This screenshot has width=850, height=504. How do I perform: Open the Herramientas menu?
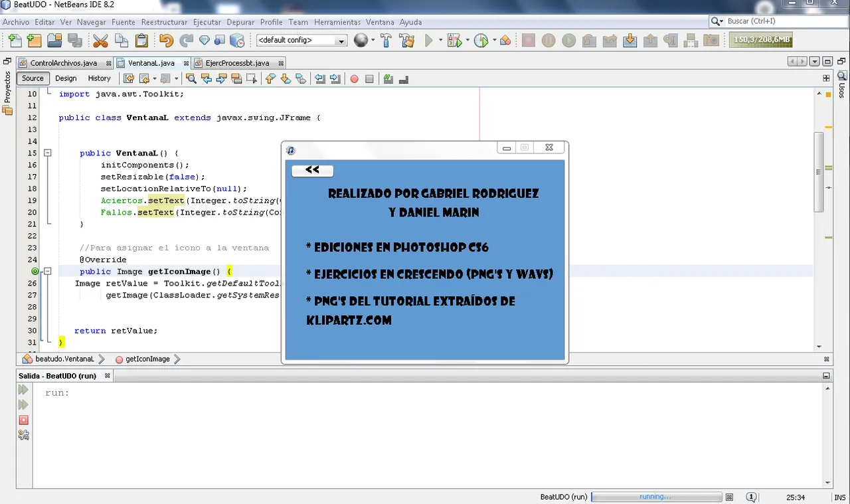click(x=337, y=22)
